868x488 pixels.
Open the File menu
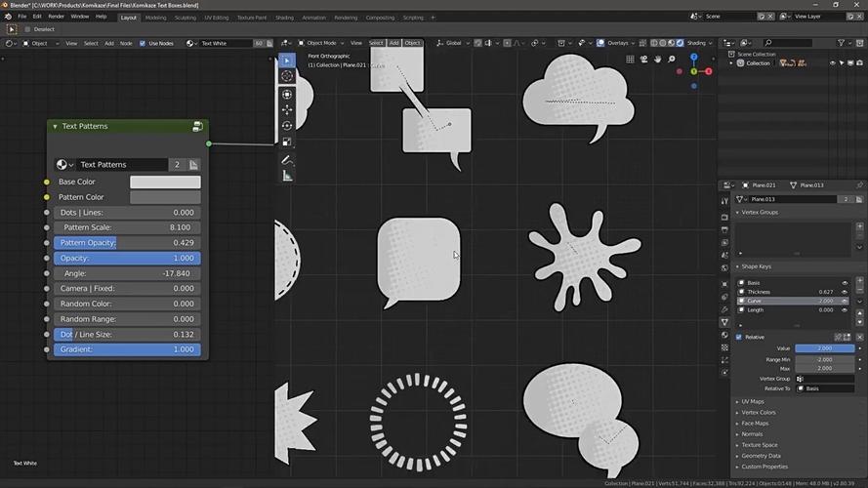[22, 17]
